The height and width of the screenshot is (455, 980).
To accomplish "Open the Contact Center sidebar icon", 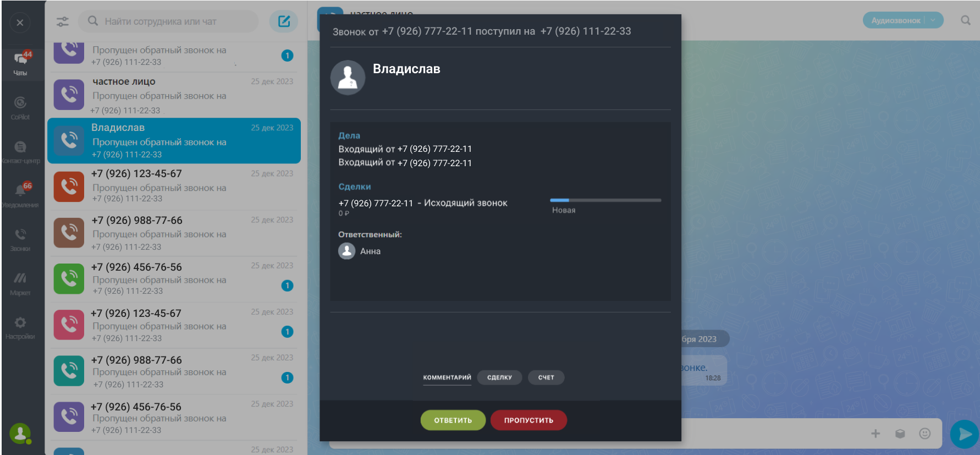I will point(20,151).
